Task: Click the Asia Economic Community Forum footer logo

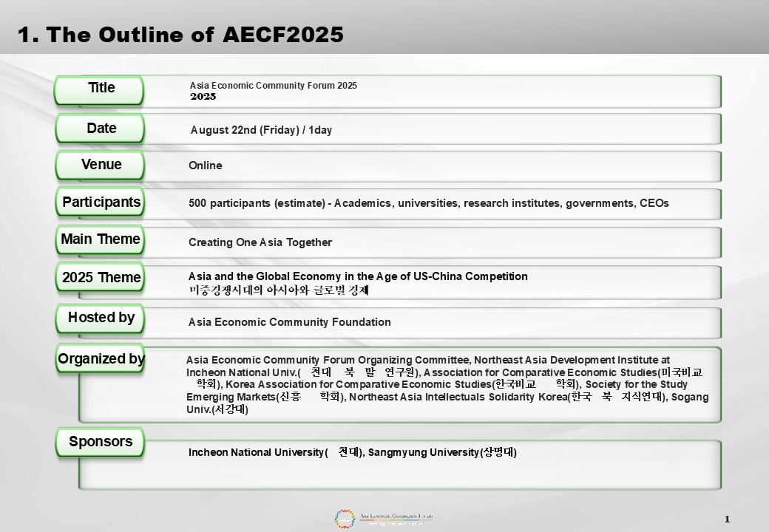Action: tap(384, 519)
